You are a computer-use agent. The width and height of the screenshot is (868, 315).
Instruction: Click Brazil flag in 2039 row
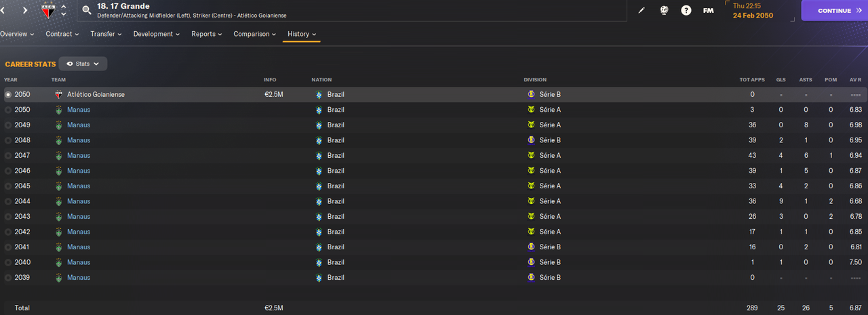[x=319, y=278]
